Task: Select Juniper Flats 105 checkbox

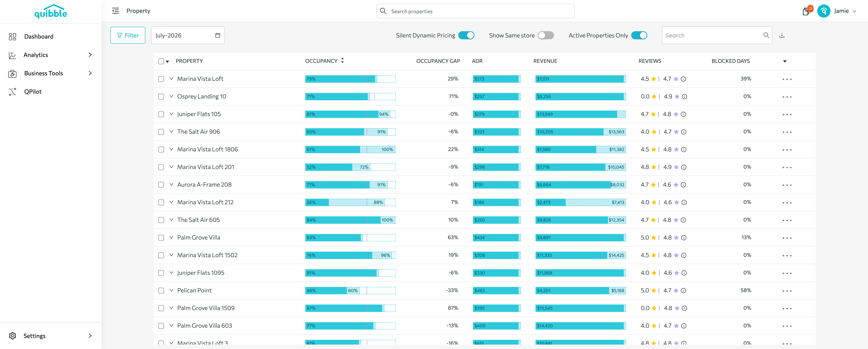Action: pos(161,114)
